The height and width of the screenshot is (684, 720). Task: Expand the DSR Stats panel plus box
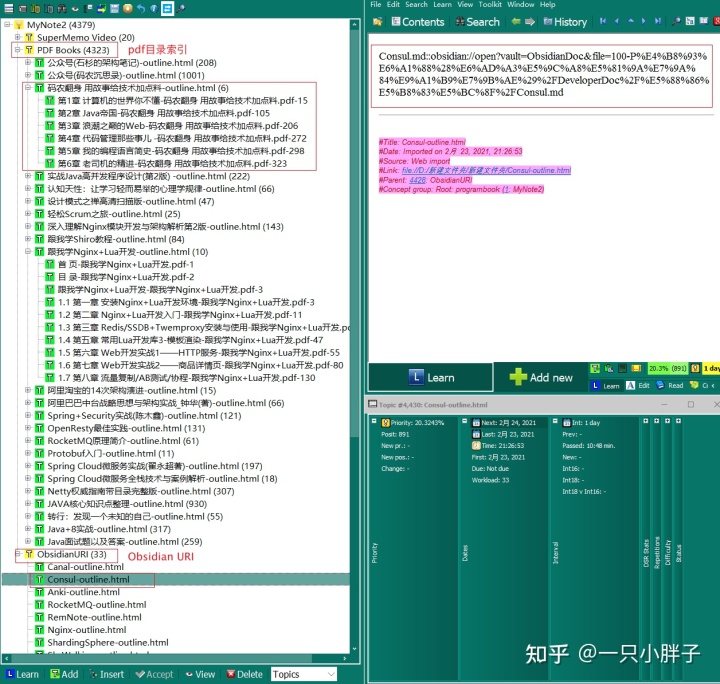pos(646,421)
